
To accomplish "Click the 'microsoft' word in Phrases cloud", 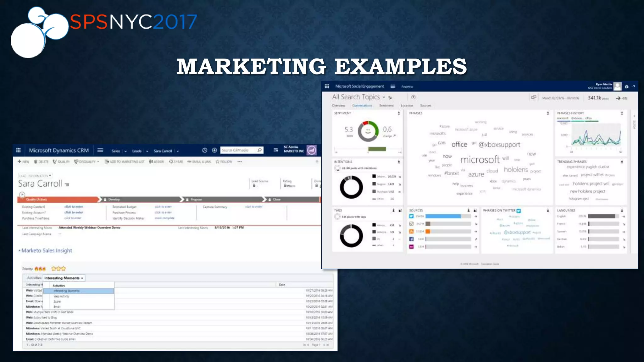I will pos(480,160).
